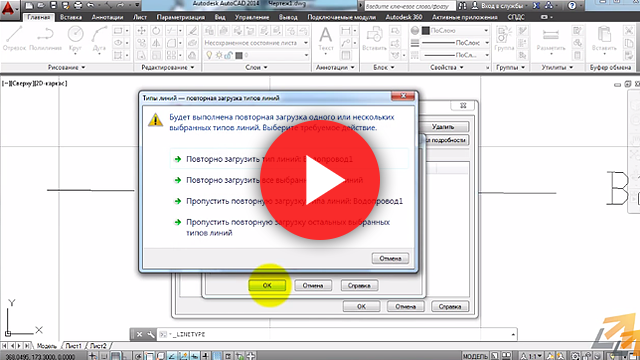Save the drawing from quick access toolbar

pos(53,6)
